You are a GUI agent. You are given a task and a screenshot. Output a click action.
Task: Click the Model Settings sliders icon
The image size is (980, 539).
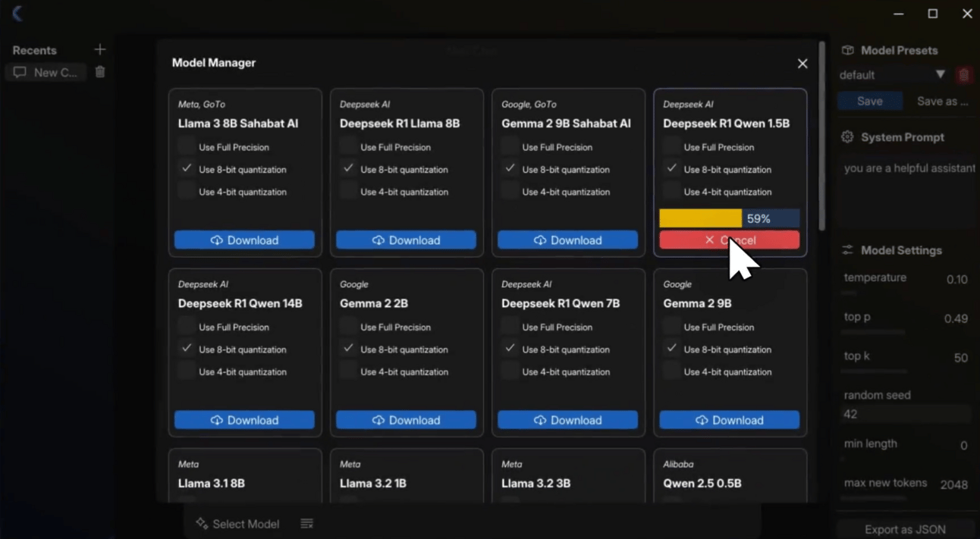tap(847, 250)
